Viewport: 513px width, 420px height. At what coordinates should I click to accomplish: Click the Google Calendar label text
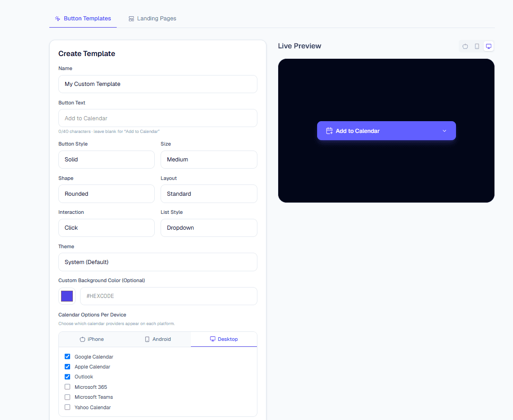(94, 357)
